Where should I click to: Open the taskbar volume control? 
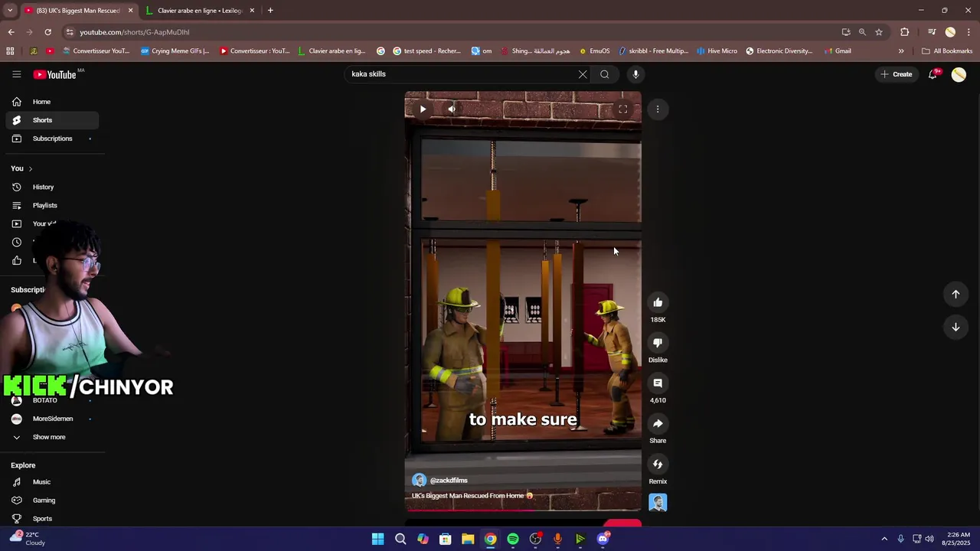click(x=929, y=539)
